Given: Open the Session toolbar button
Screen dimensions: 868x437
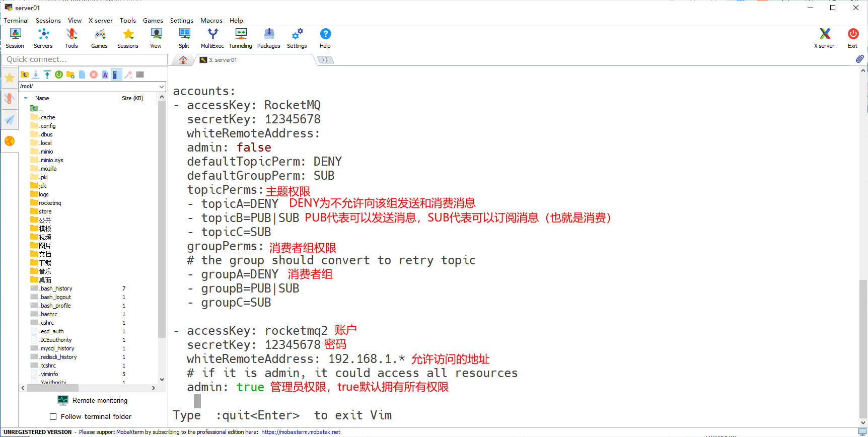Looking at the screenshot, I should [15, 38].
